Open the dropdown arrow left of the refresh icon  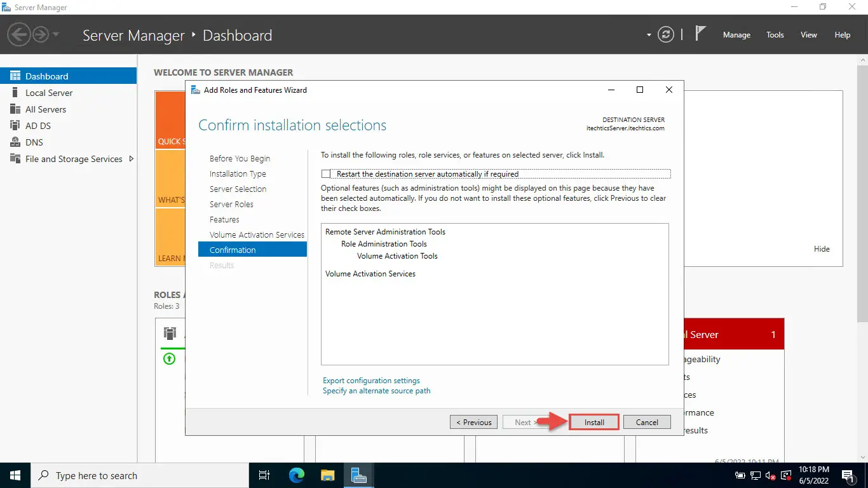coord(649,35)
